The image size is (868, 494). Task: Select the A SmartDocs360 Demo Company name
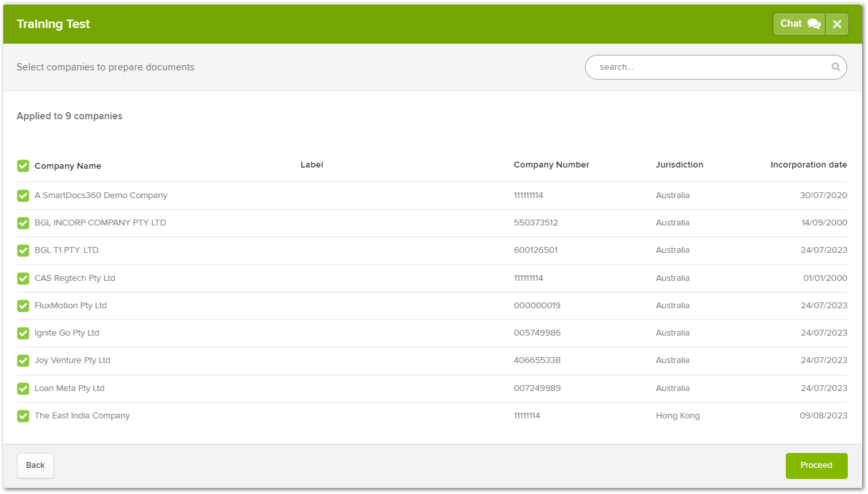point(101,196)
